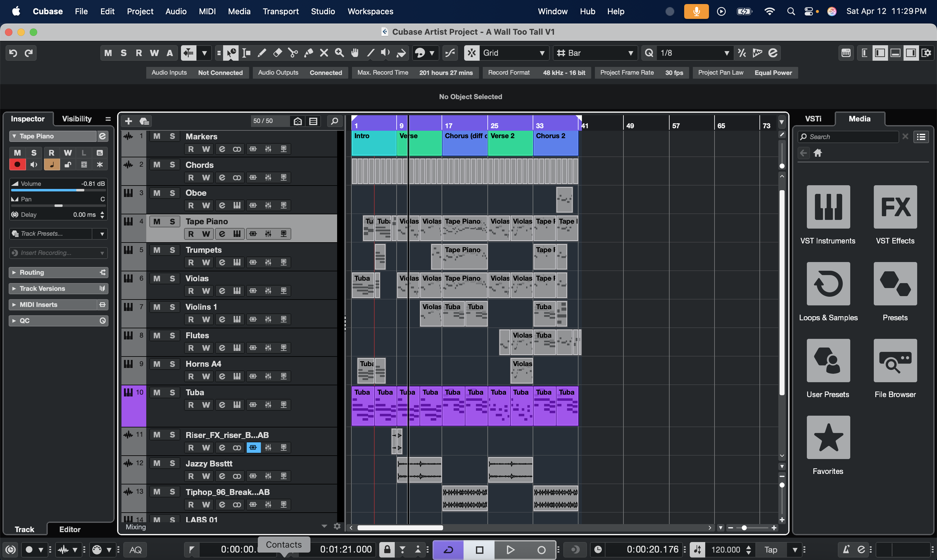Click the Media search field
This screenshot has width=937, height=560.
point(848,137)
